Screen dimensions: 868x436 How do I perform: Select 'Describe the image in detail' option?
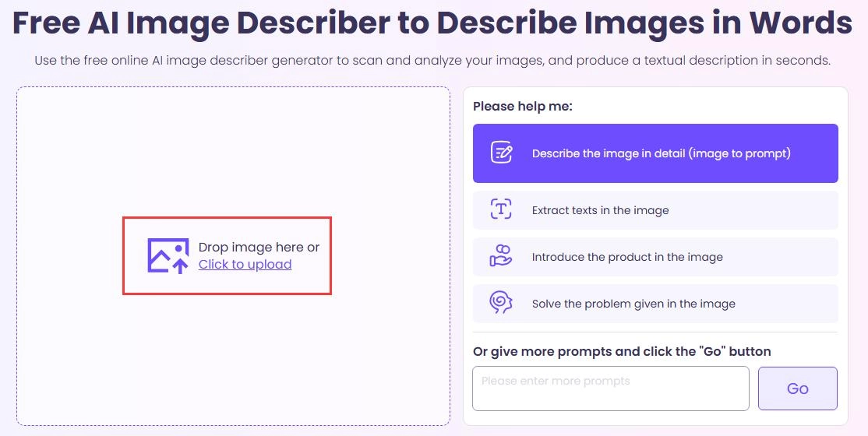click(x=661, y=153)
